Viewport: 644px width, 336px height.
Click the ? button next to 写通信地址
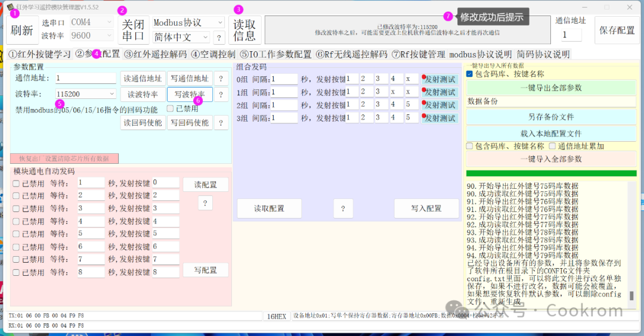tap(221, 79)
